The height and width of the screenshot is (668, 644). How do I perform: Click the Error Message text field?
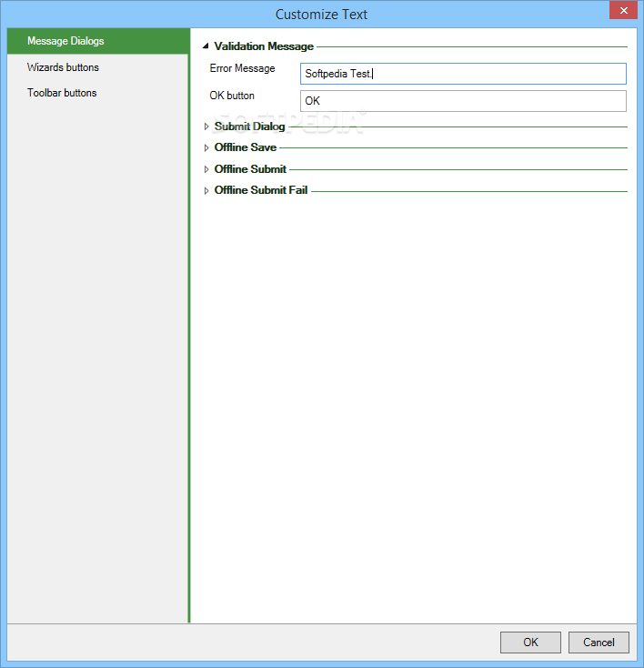pyautogui.click(x=463, y=74)
